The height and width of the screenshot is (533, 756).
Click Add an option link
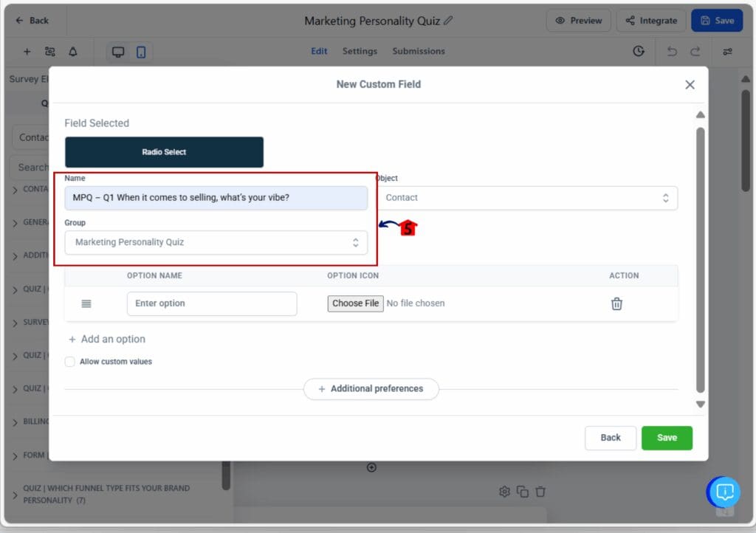click(107, 340)
